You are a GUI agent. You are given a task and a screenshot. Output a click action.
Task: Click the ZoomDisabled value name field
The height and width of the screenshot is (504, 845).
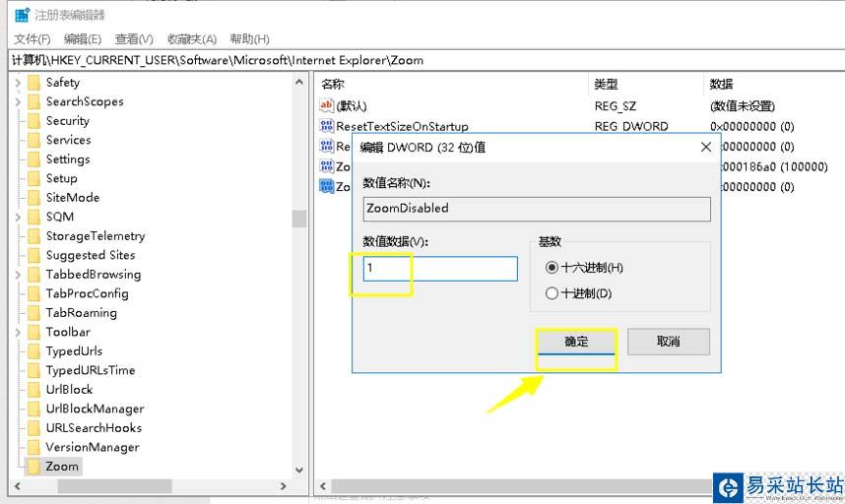coord(537,209)
